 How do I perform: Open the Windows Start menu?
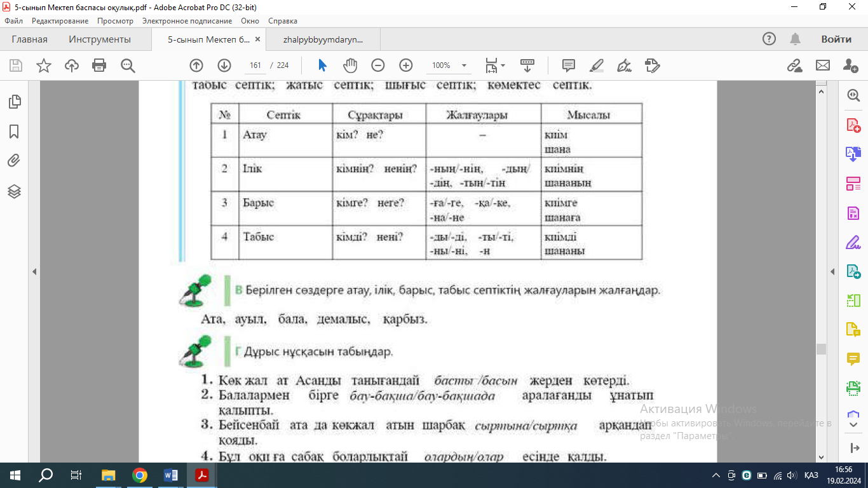click(x=15, y=475)
